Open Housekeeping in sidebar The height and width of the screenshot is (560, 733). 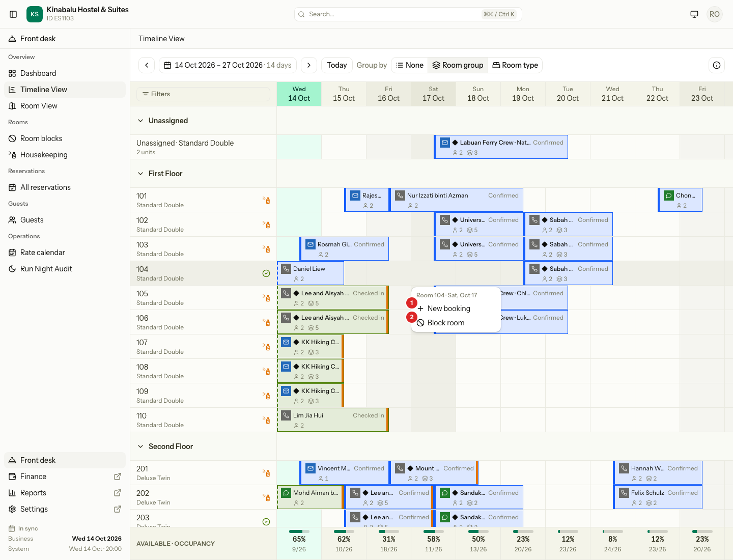tap(65, 155)
